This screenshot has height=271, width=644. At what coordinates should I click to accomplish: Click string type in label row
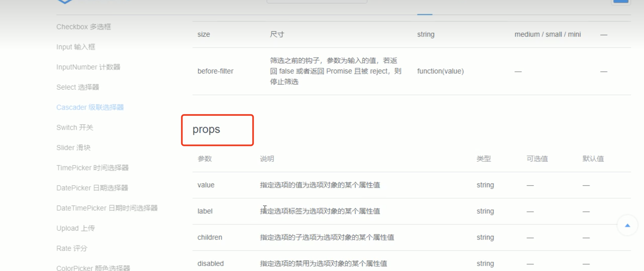click(485, 211)
